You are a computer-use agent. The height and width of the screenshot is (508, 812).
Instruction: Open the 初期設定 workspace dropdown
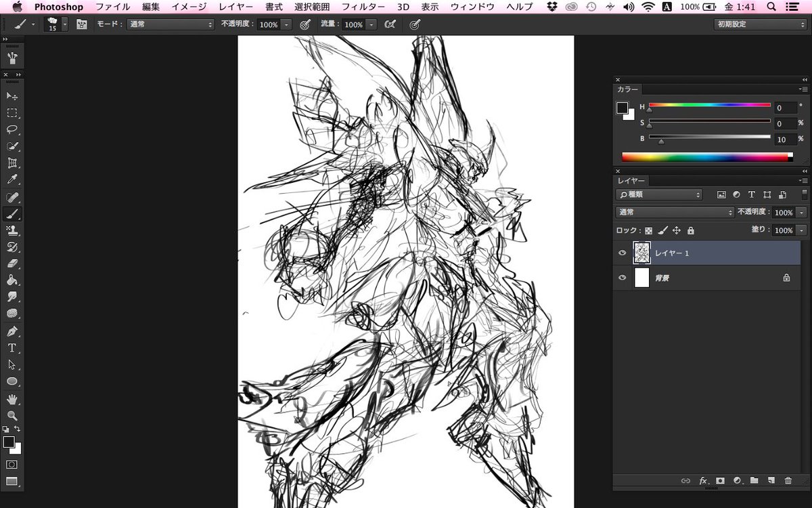click(760, 24)
